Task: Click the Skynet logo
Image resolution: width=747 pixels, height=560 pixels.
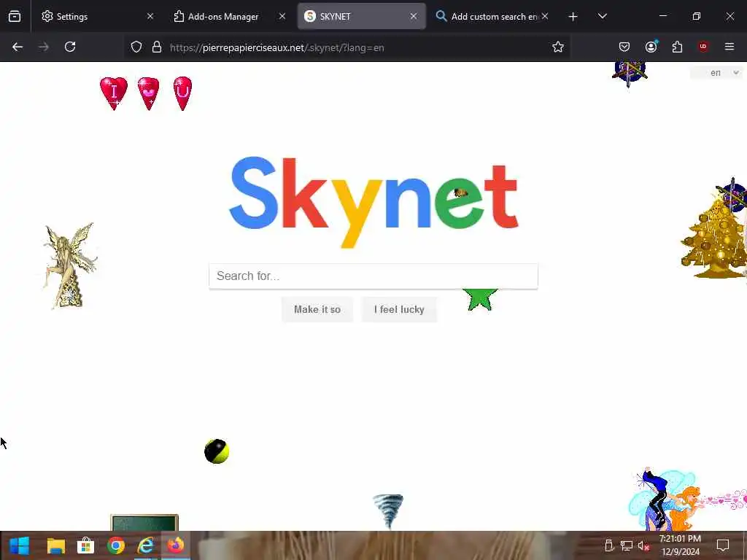Action: [x=373, y=201]
